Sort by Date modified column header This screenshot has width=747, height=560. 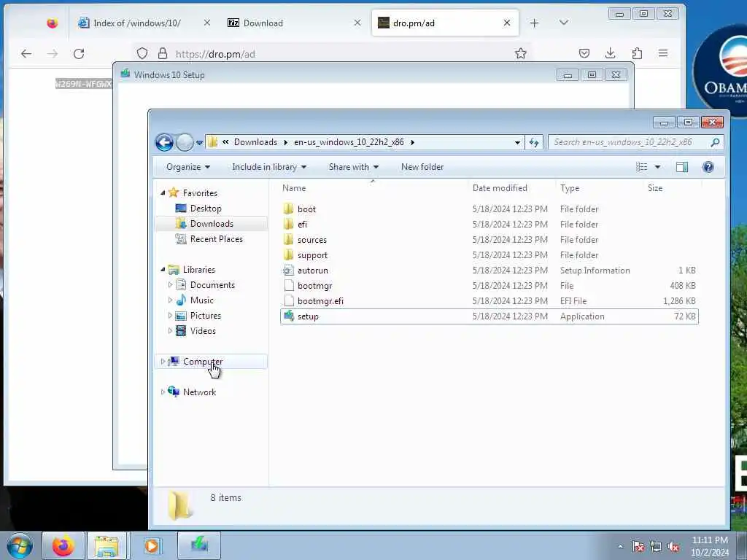point(511,188)
